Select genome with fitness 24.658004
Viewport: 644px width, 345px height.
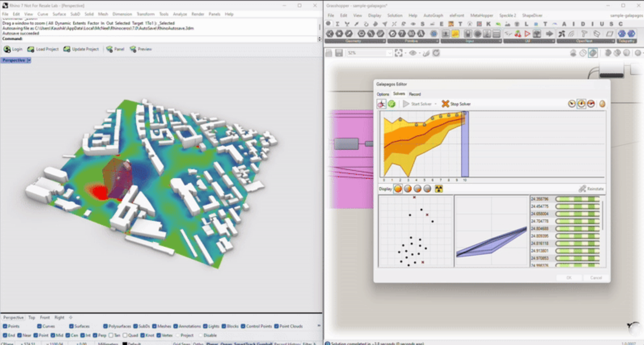pyautogui.click(x=539, y=214)
